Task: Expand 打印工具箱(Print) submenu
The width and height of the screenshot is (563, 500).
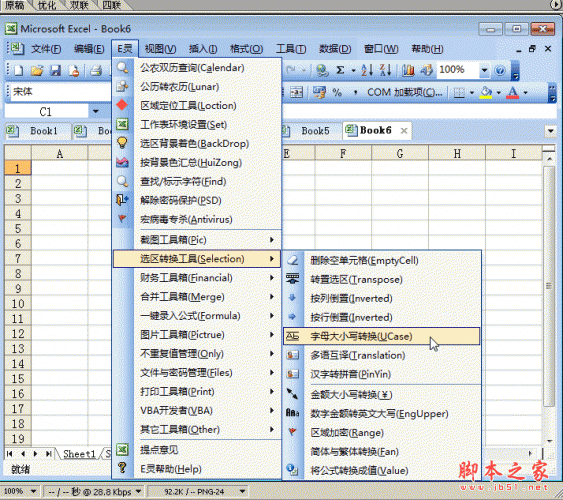Action: click(x=197, y=392)
